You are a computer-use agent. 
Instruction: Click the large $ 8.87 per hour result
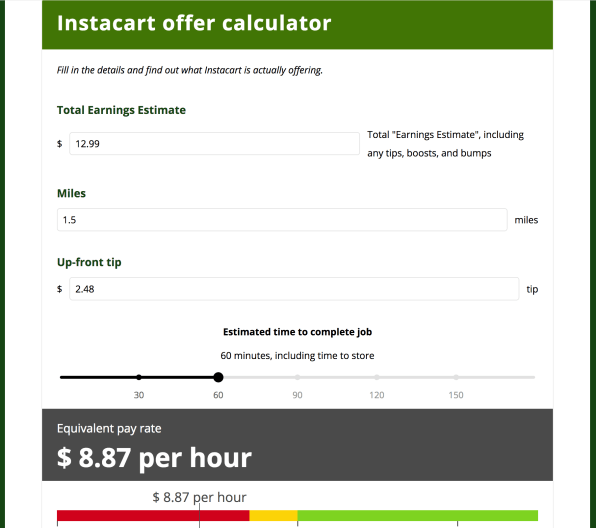click(x=154, y=458)
